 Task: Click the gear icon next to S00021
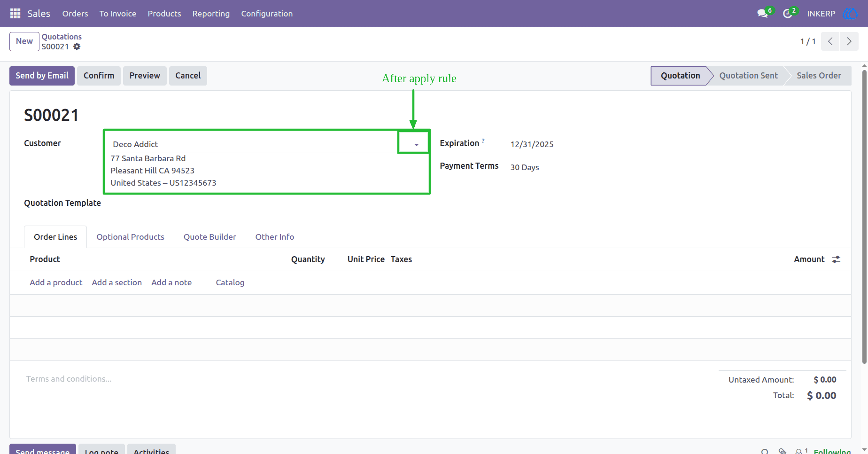point(77,47)
